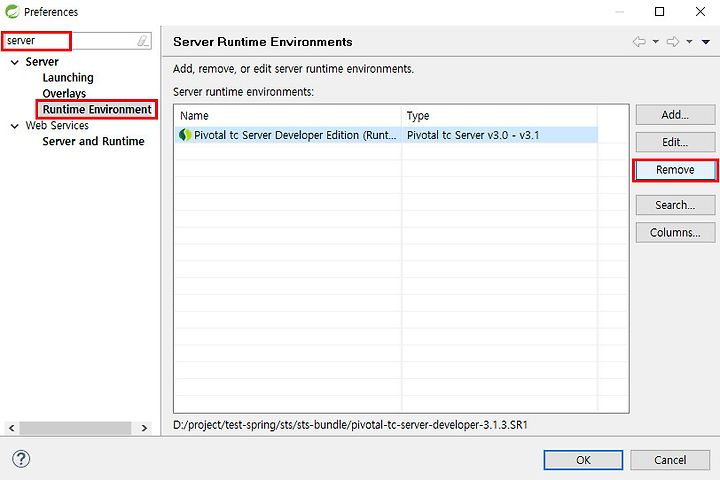The width and height of the screenshot is (720, 480).
Task: Collapse the Server tree node
Action: pyautogui.click(x=15, y=62)
